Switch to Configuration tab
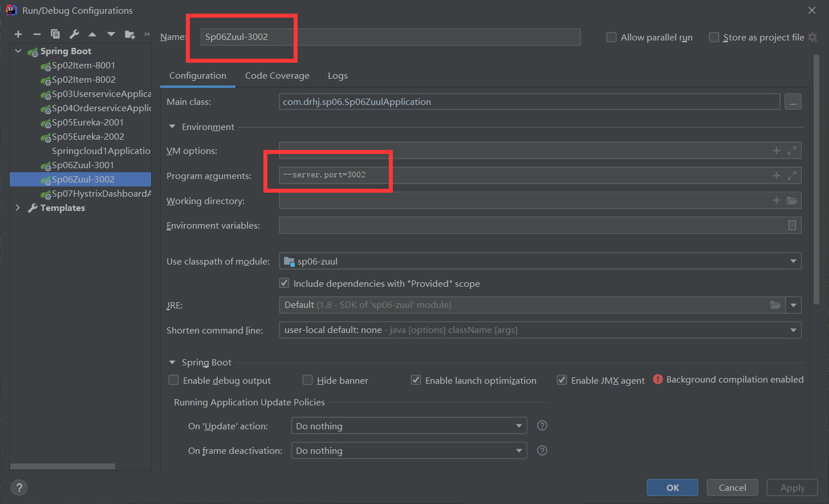Screen dimensions: 829x504 [x=198, y=75]
